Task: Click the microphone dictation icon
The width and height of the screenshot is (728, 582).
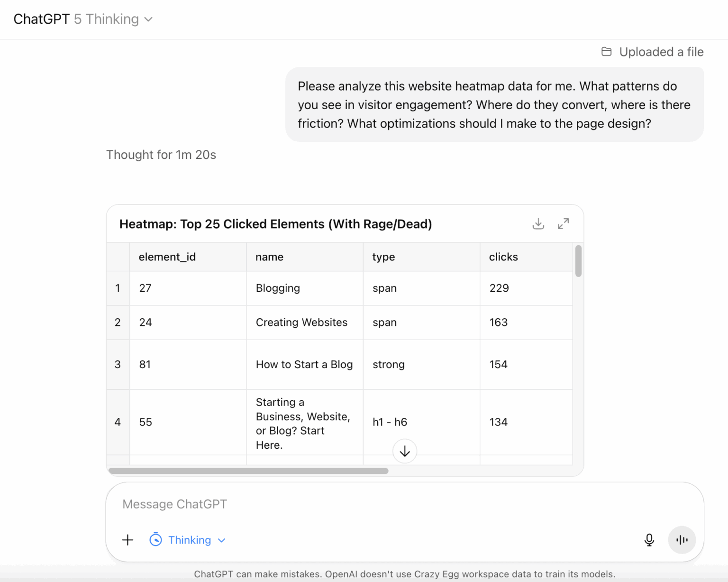Action: click(649, 540)
